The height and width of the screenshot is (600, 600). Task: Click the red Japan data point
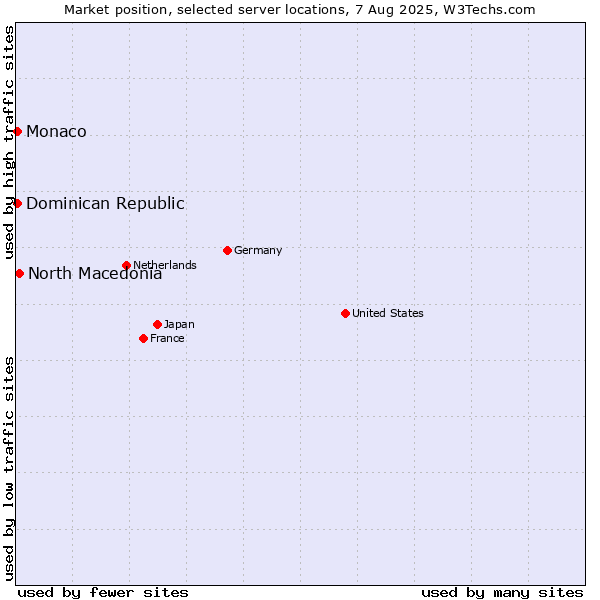coord(157,324)
